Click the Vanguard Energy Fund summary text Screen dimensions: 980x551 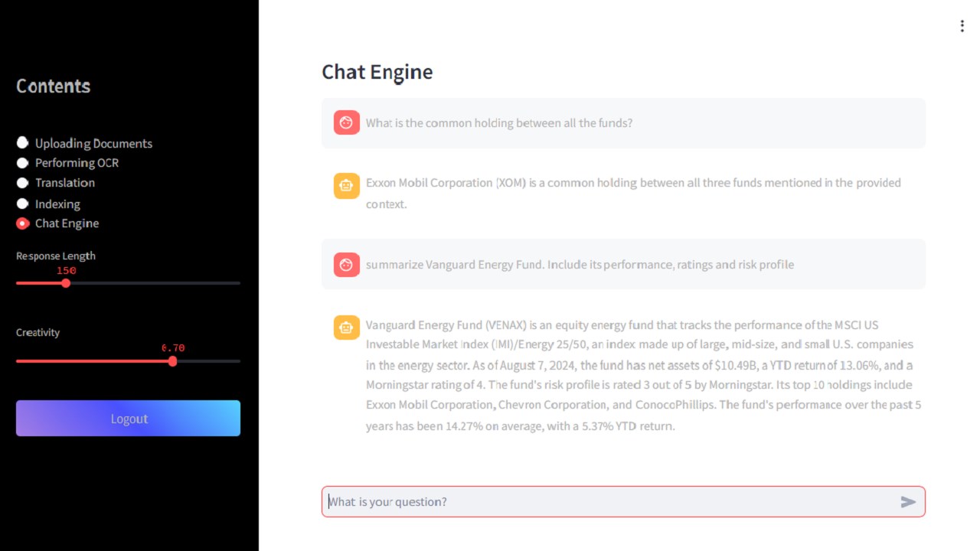click(643, 375)
